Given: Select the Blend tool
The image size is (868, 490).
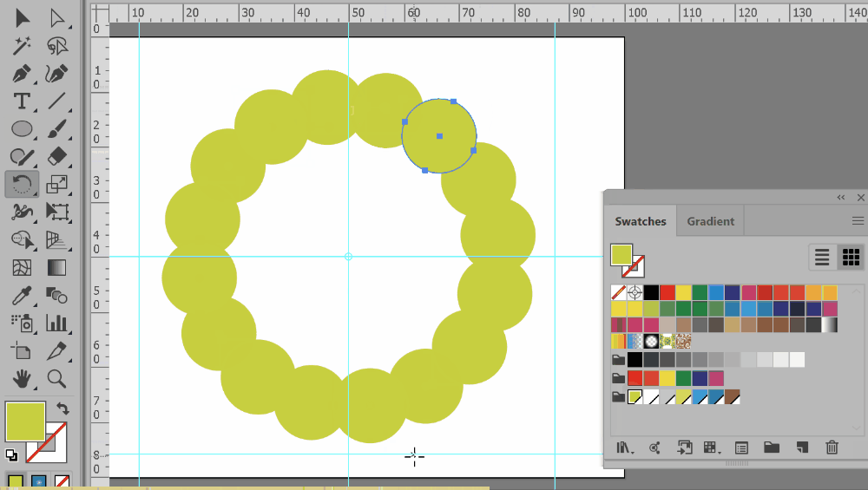Looking at the screenshot, I should [x=56, y=296].
